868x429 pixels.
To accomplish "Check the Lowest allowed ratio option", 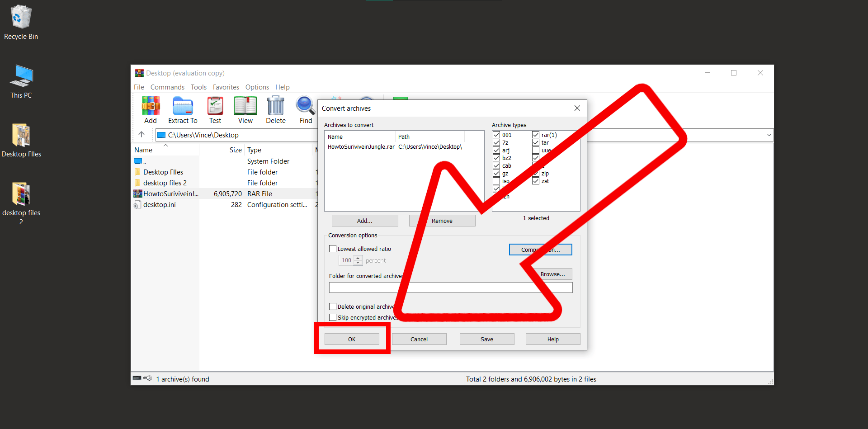I will point(333,249).
